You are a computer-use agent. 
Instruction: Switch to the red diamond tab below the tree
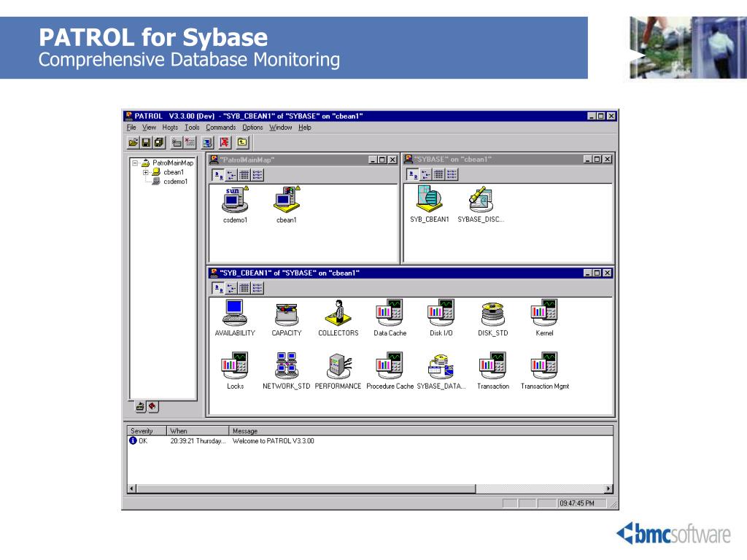point(152,407)
